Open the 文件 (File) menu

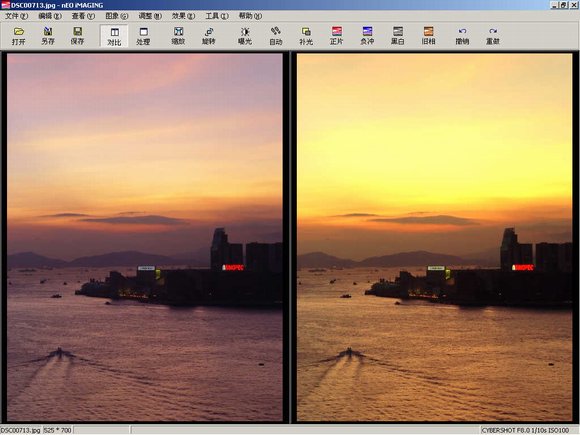(x=17, y=16)
